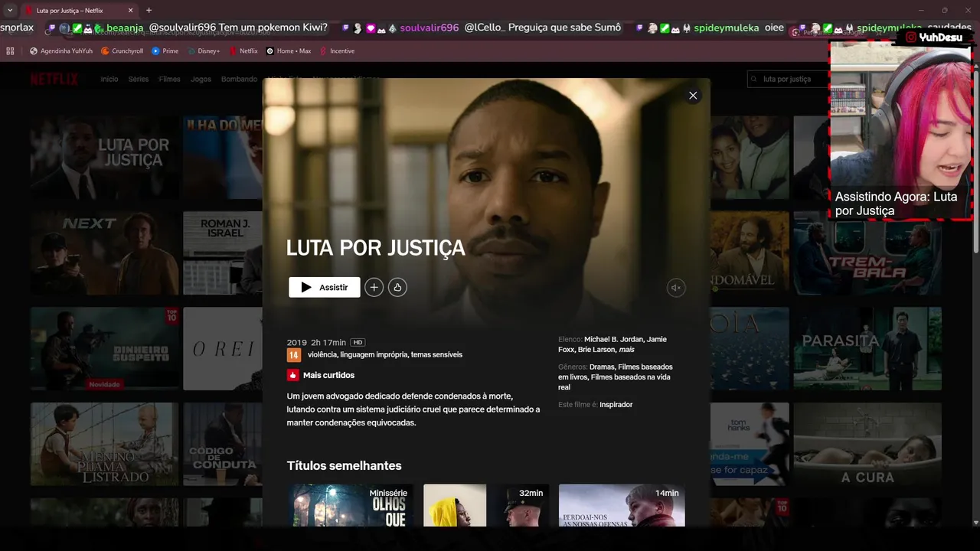
Task: Click the age rating 14 badge
Action: point(294,355)
